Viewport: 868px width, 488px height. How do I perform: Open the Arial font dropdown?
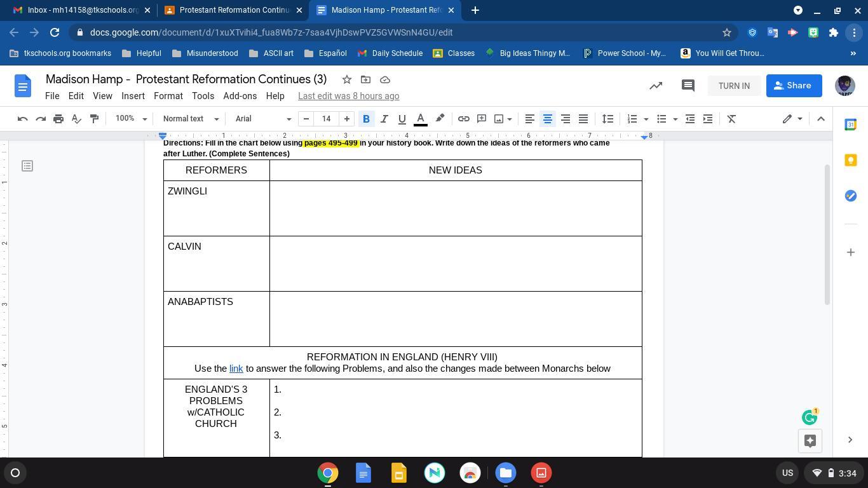[263, 119]
